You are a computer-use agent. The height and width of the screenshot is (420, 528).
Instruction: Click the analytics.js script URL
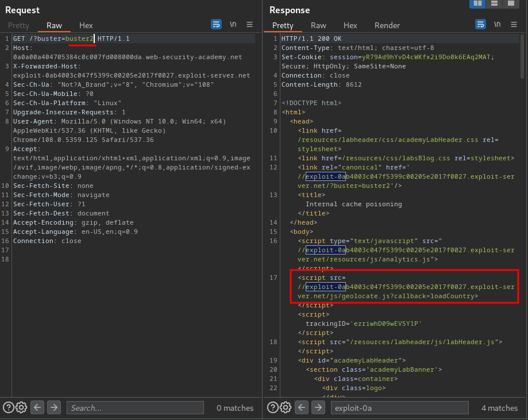pyautogui.click(x=406, y=255)
